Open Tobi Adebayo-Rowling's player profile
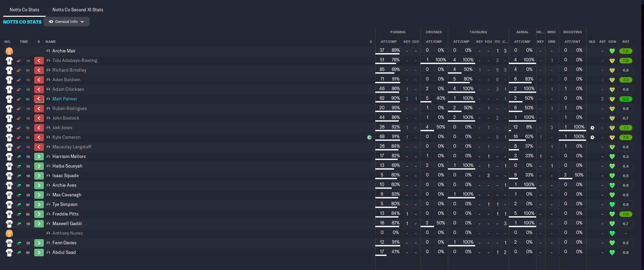The height and width of the screenshot is (270, 644). point(75,61)
